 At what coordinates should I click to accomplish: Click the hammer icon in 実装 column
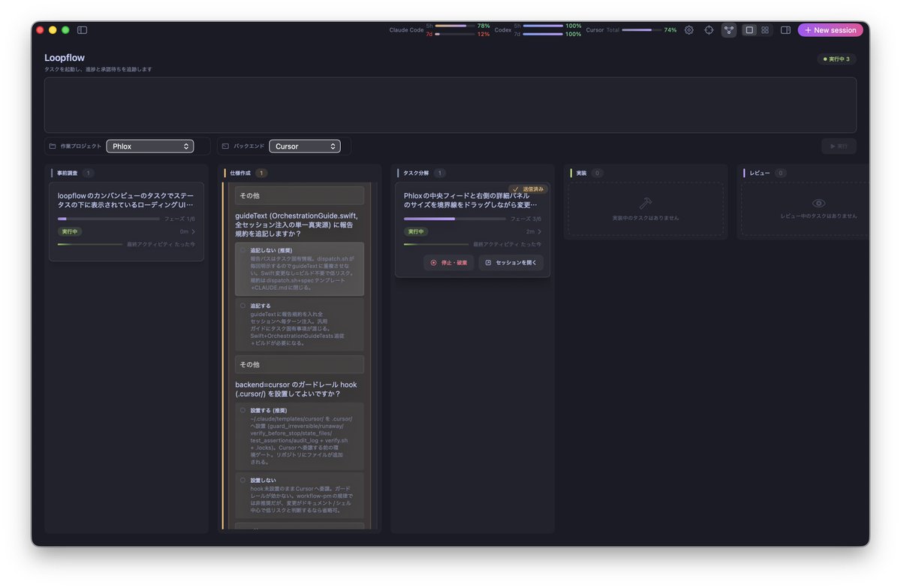click(x=646, y=203)
